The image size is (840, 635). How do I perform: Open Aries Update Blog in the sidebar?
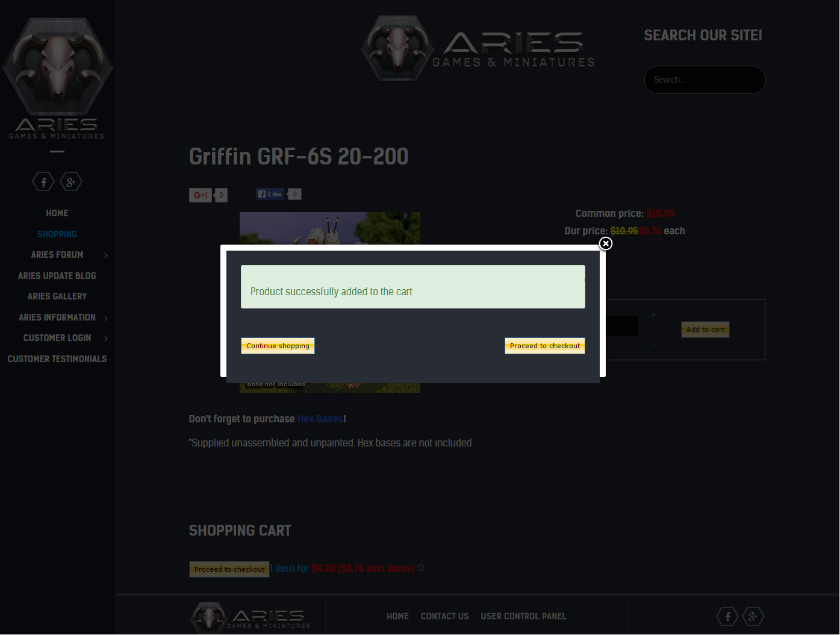point(57,276)
